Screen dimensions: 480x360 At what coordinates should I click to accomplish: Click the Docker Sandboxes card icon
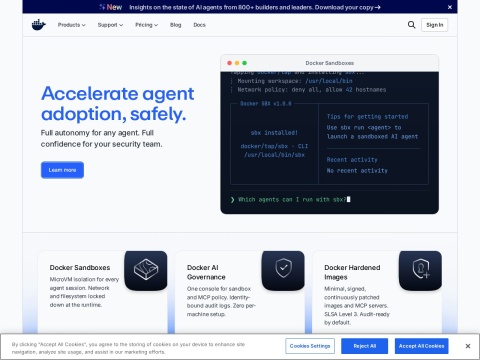146,270
